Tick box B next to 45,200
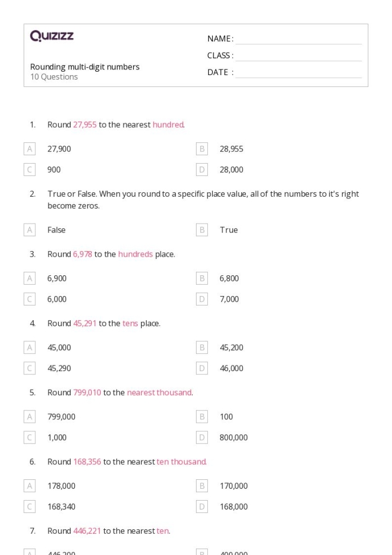Screen dimensions: 392x555 [x=202, y=348]
